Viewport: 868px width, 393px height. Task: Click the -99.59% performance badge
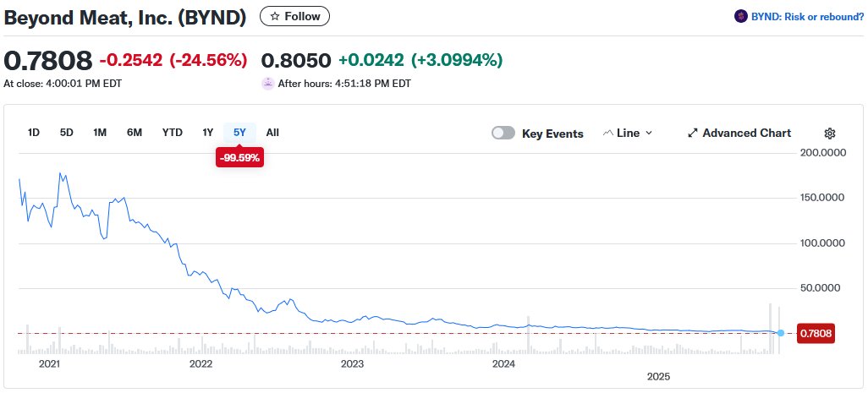239,158
